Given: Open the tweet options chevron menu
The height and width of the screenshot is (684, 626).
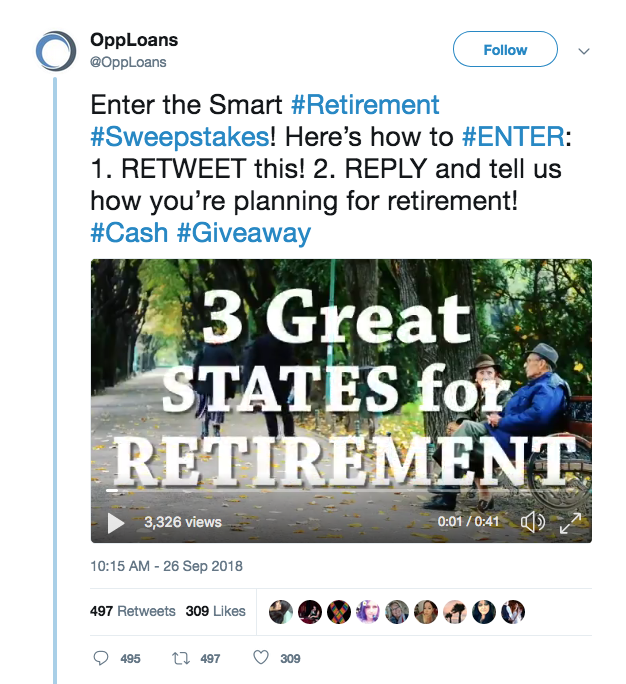Looking at the screenshot, I should tap(584, 51).
